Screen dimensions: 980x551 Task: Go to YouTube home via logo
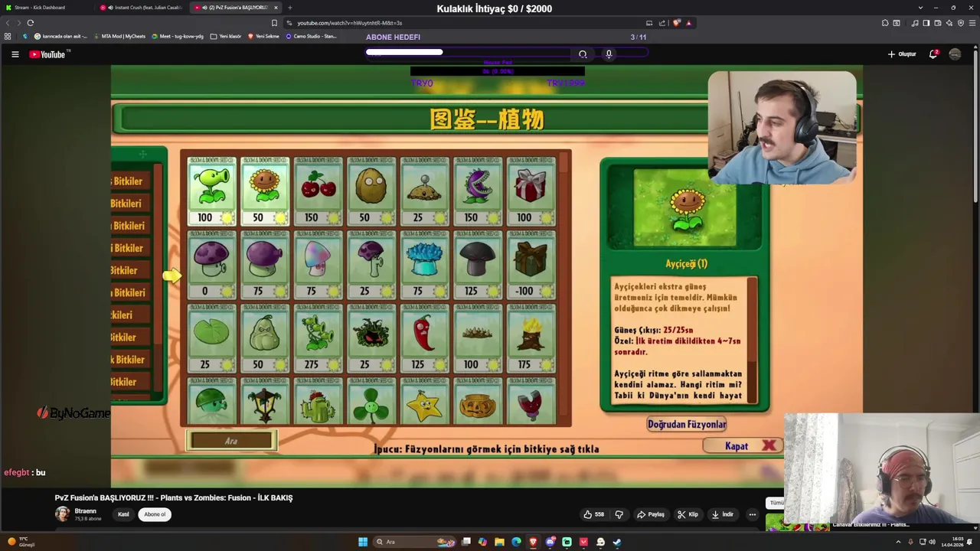coord(47,54)
